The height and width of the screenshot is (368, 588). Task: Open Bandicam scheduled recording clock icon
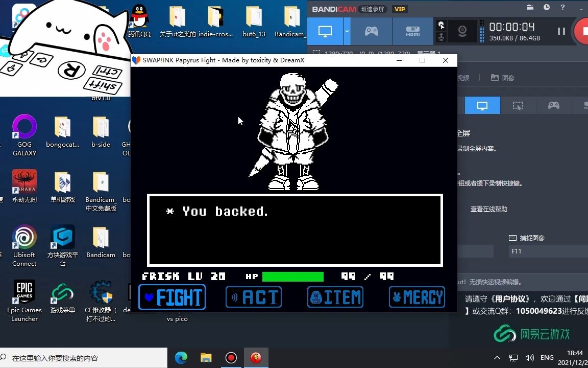click(x=546, y=7)
